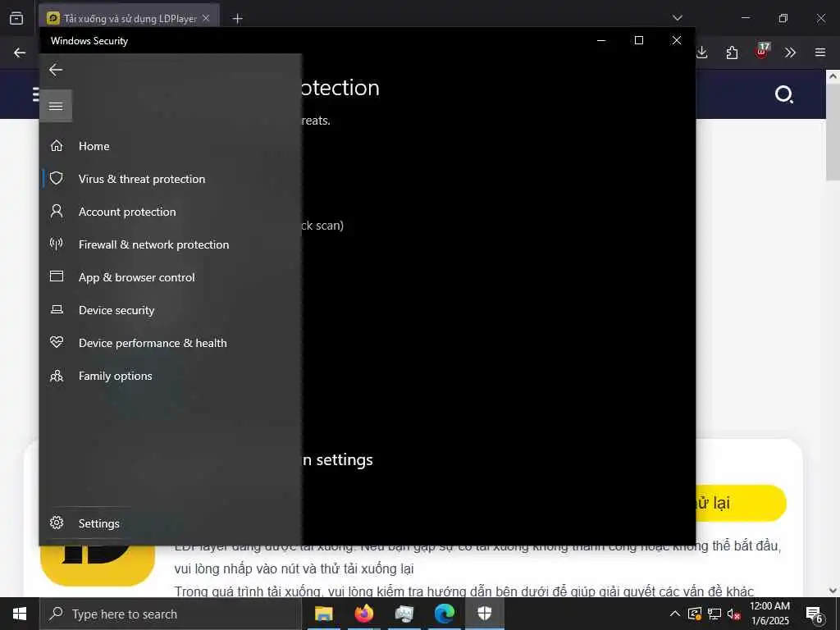Open the browser tab list dropdown
840x630 pixels.
pos(677,18)
